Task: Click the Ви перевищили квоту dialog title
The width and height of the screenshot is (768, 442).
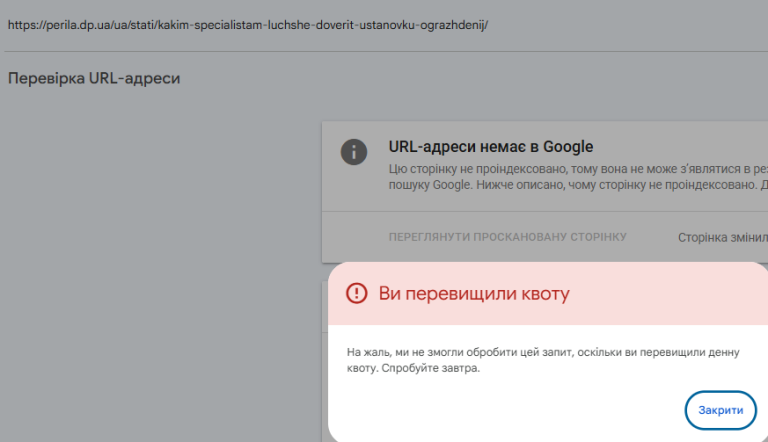Action: [x=474, y=294]
